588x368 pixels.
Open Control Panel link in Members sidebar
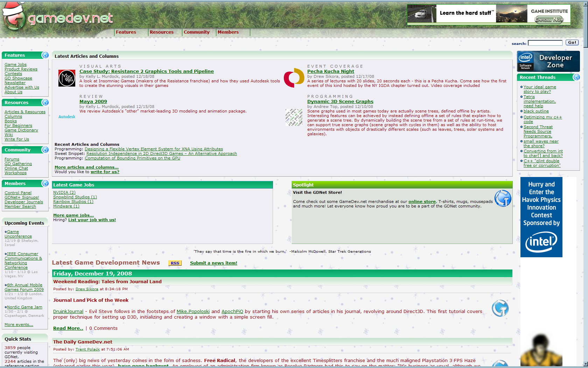point(18,193)
